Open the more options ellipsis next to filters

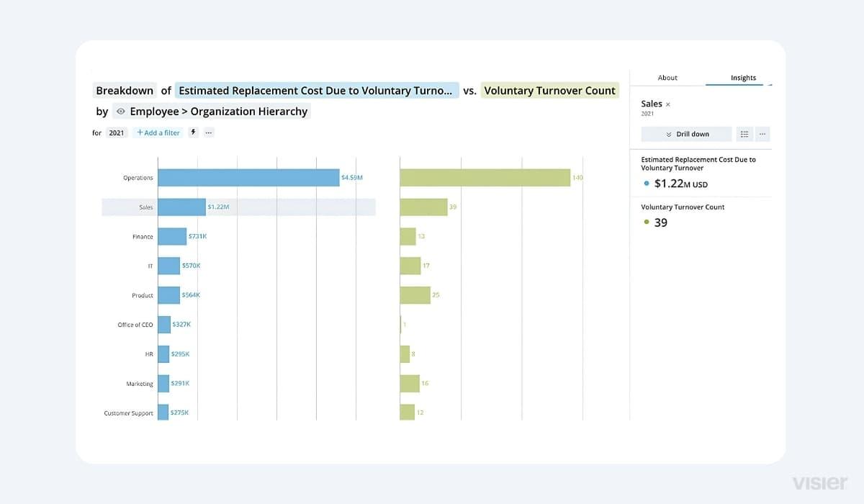coord(209,132)
